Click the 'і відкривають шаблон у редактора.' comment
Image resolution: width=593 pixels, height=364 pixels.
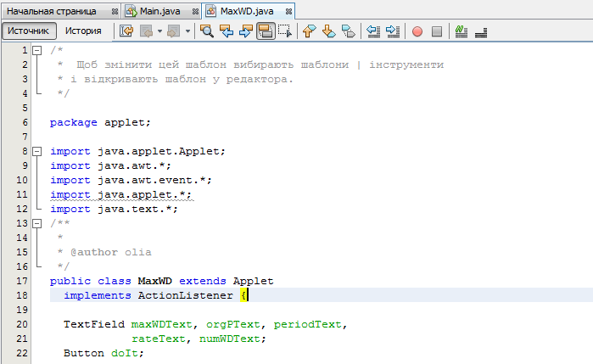(182, 80)
